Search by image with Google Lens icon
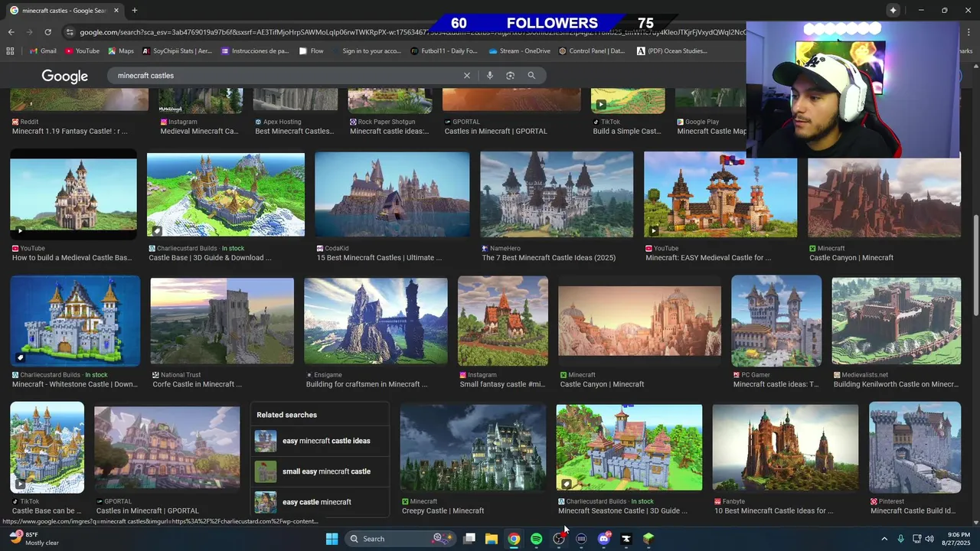 point(511,76)
